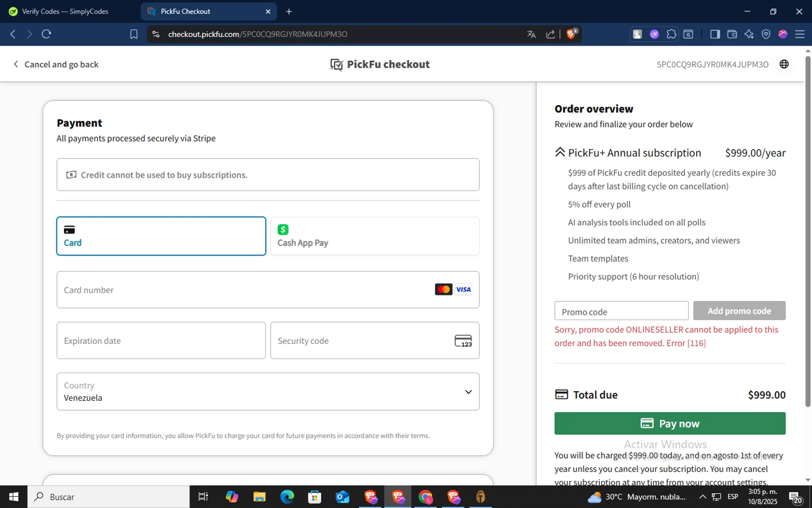The height and width of the screenshot is (508, 812).
Task: Reload the page
Action: pos(47,34)
